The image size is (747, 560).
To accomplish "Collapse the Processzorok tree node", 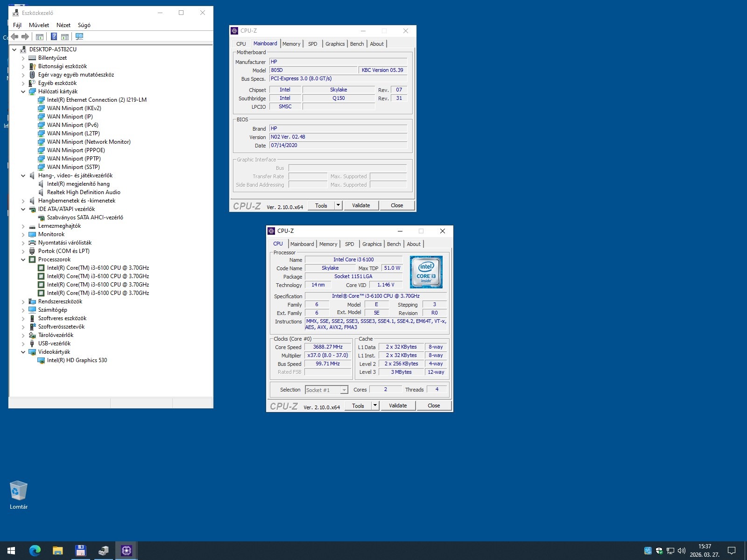I will [23, 260].
